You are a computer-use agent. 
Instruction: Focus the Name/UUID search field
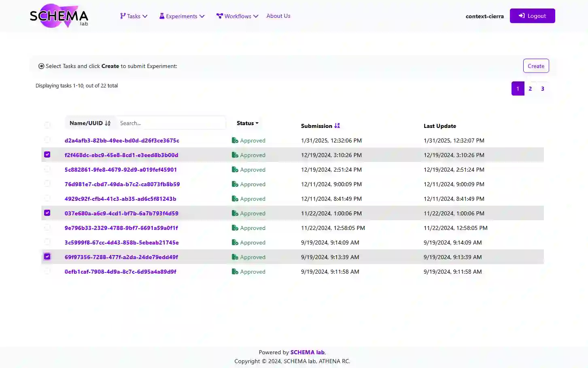tap(170, 123)
